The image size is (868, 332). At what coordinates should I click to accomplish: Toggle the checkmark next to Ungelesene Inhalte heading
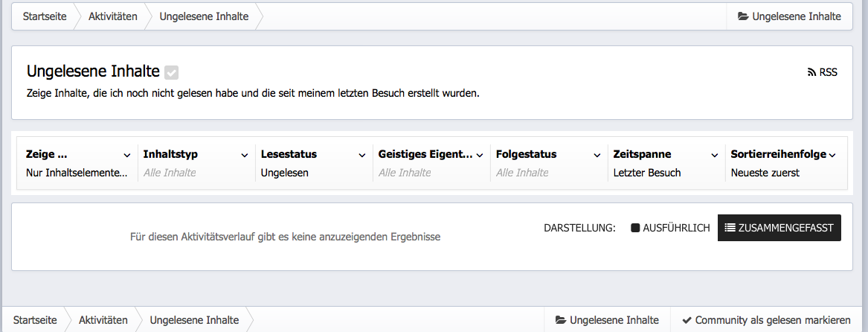pyautogui.click(x=172, y=72)
